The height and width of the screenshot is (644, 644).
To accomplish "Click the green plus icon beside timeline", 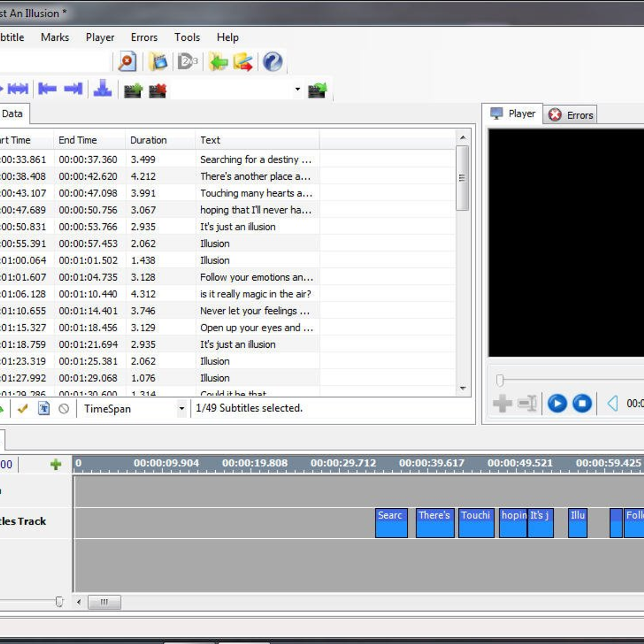I will [x=56, y=464].
